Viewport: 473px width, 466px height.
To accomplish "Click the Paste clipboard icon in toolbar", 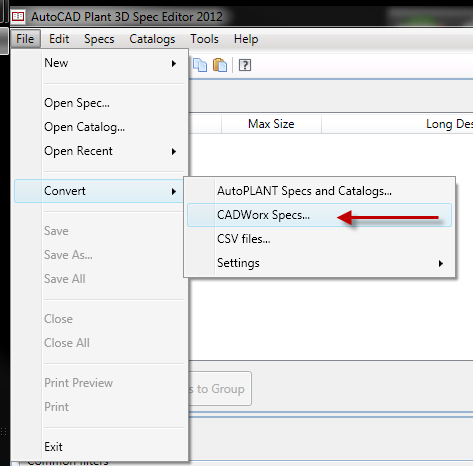I will (x=220, y=65).
